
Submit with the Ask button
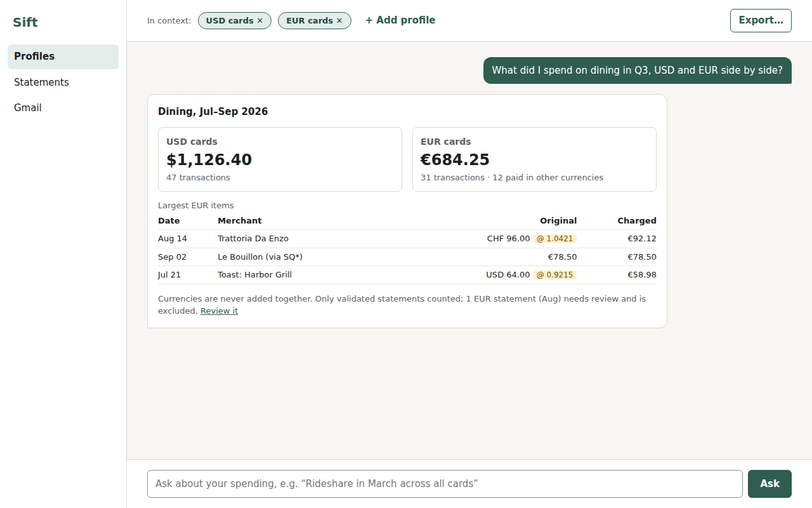point(769,484)
